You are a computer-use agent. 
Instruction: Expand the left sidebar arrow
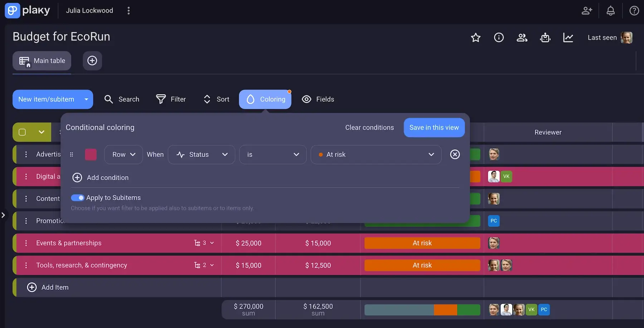3,215
